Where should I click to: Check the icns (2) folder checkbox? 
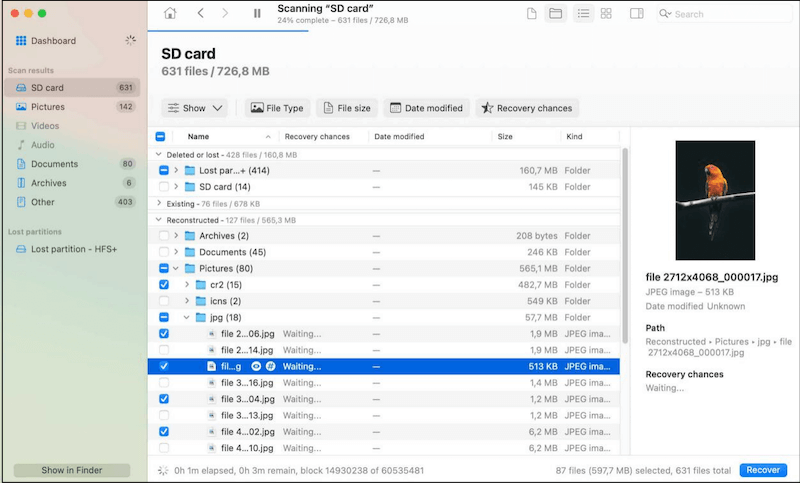click(164, 301)
